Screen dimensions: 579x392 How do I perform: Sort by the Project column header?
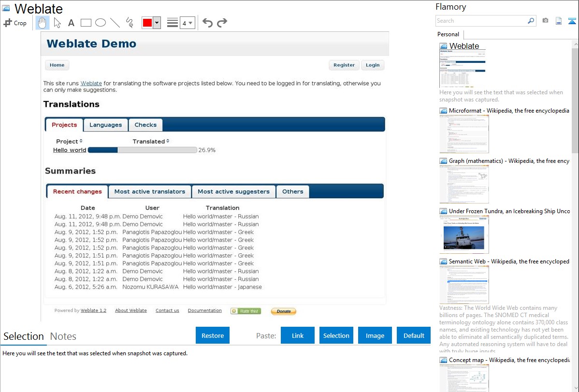click(69, 142)
